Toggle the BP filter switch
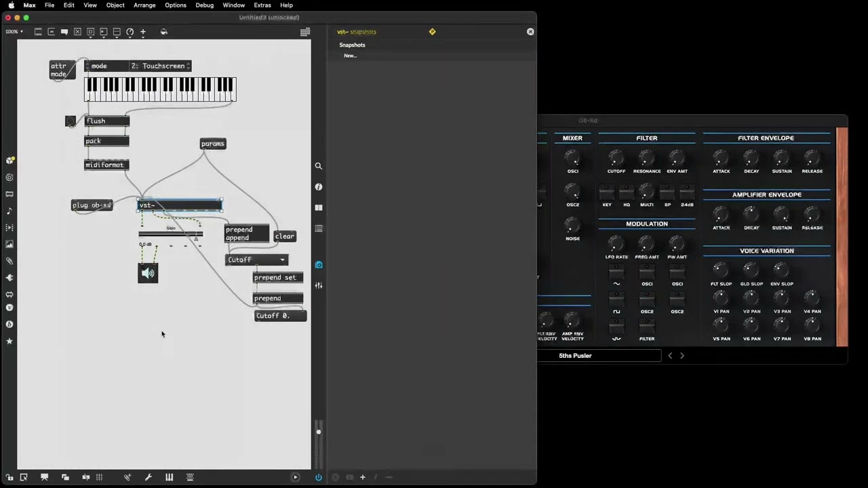The width and height of the screenshot is (868, 488). (x=667, y=192)
